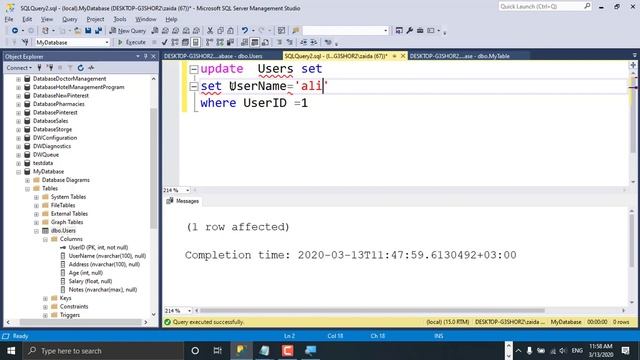Screen dimensions: 640x360
Task: Open the Messages pane zoom dropdown
Action: coord(189,311)
